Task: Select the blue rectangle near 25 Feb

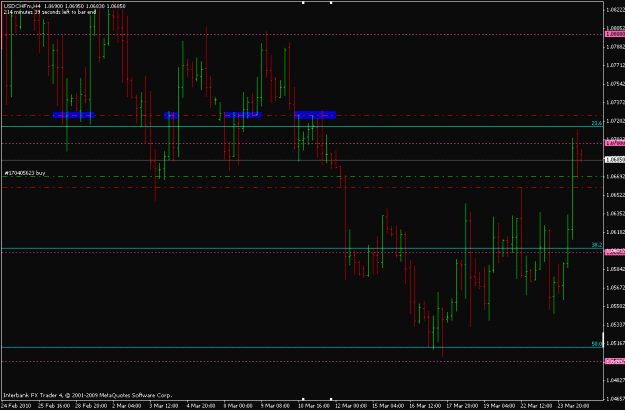Action: 74,115
